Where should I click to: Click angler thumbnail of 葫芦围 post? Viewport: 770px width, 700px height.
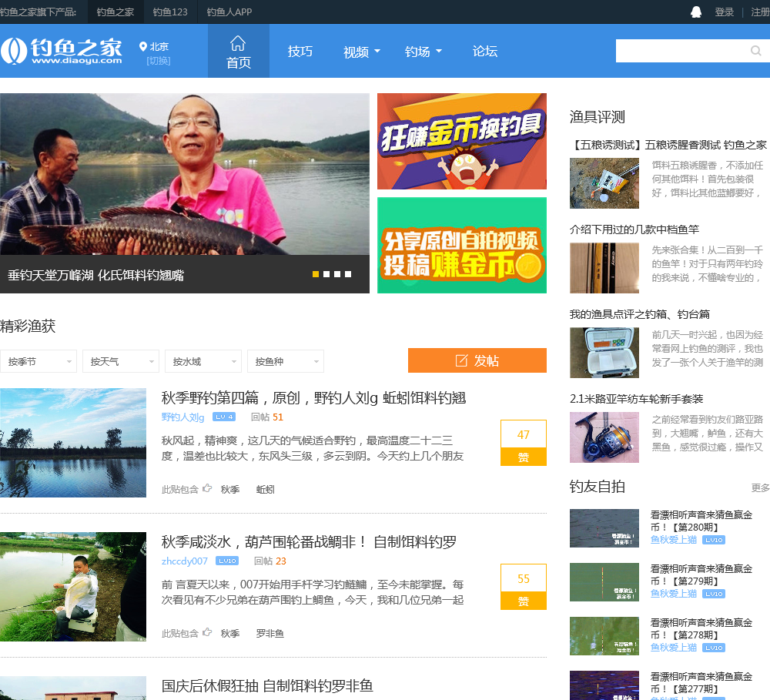point(73,587)
